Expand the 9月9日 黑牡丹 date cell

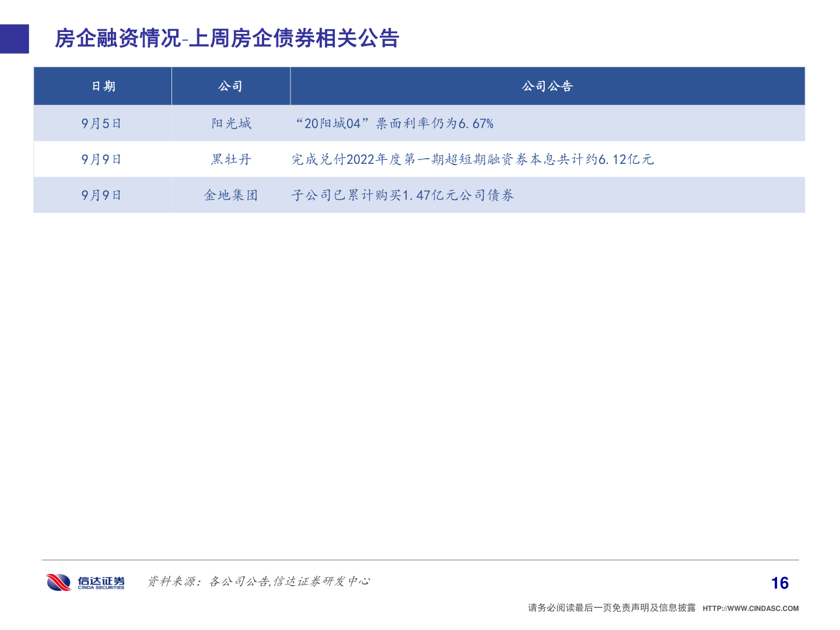click(102, 159)
